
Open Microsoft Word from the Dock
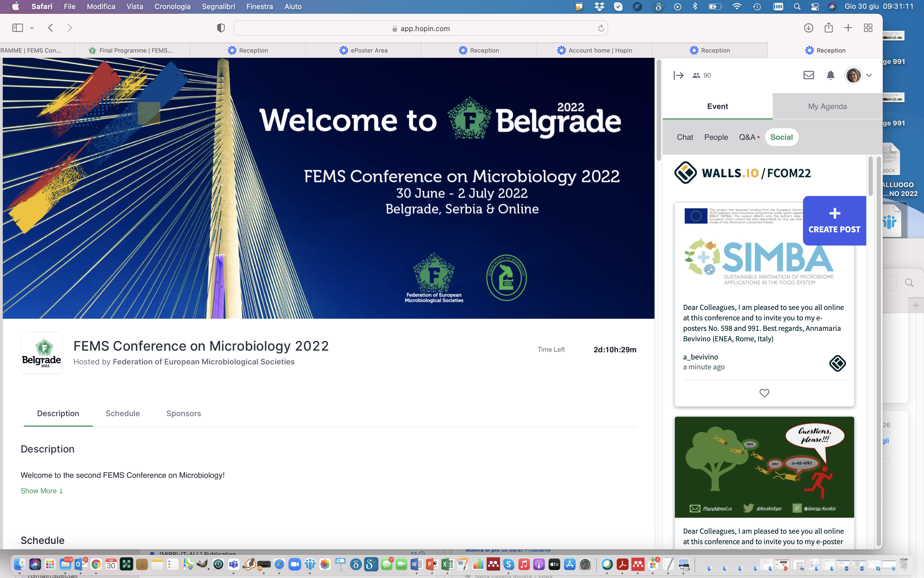[417, 564]
